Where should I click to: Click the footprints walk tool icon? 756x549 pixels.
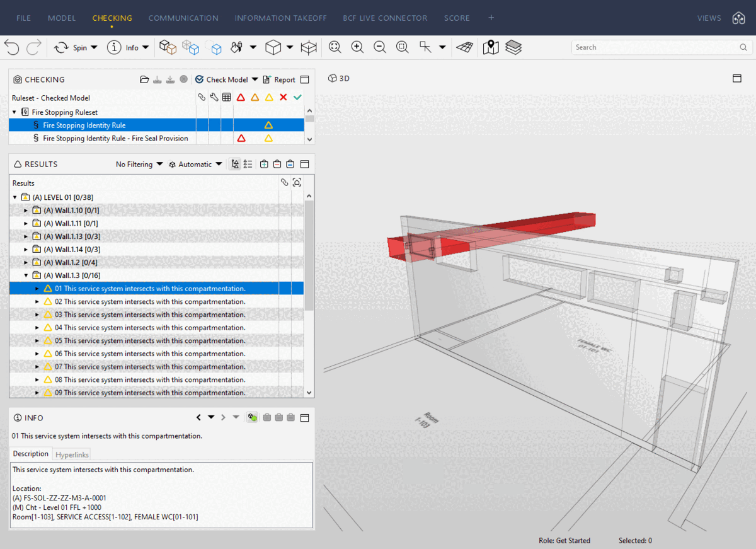[x=237, y=47]
